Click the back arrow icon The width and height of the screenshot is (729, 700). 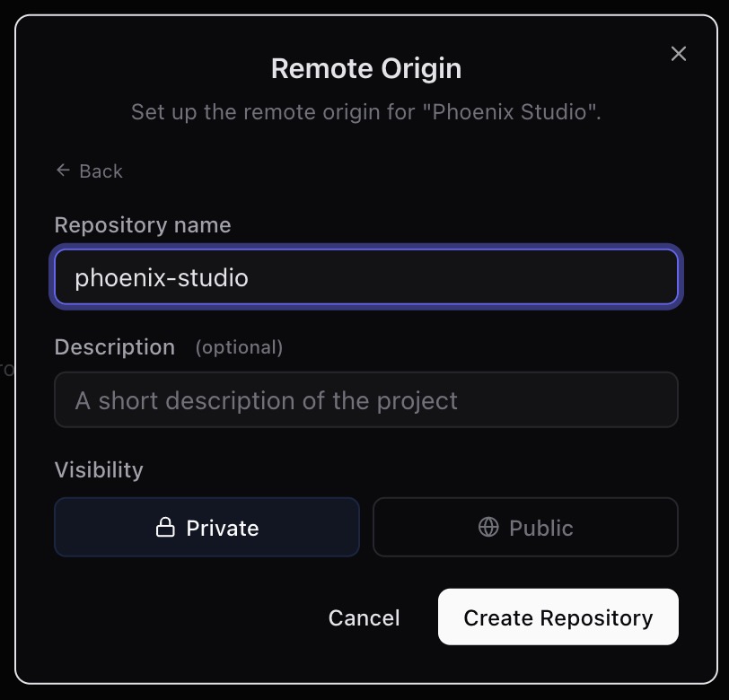tap(62, 171)
